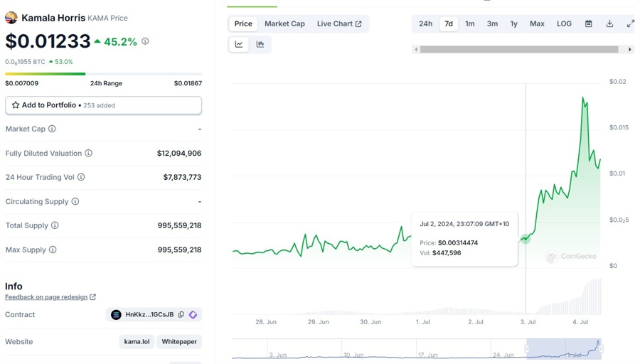Image resolution: width=640 pixels, height=364 pixels.
Task: Set chart range to 1y
Action: (514, 23)
